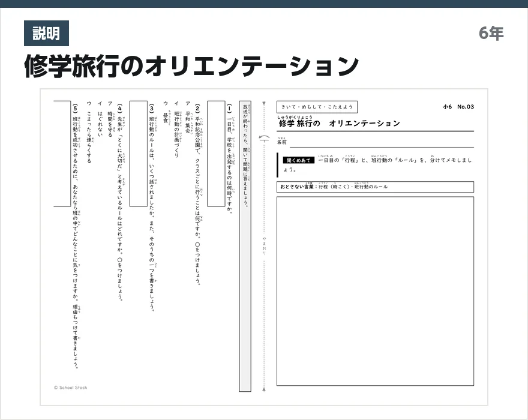
Task: Select choice ウ こまったら連らくする
Action: tap(89, 132)
